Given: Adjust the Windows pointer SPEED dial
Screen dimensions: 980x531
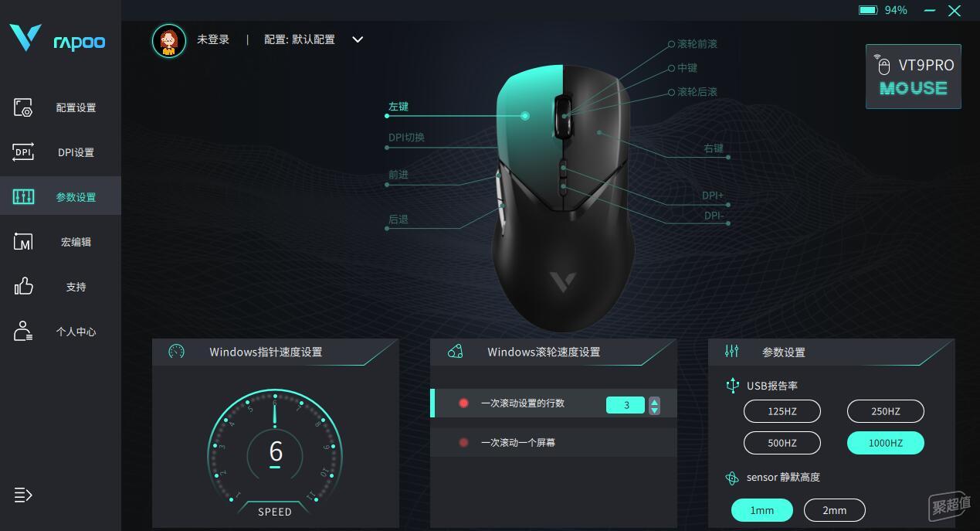Looking at the screenshot, I should (x=275, y=452).
